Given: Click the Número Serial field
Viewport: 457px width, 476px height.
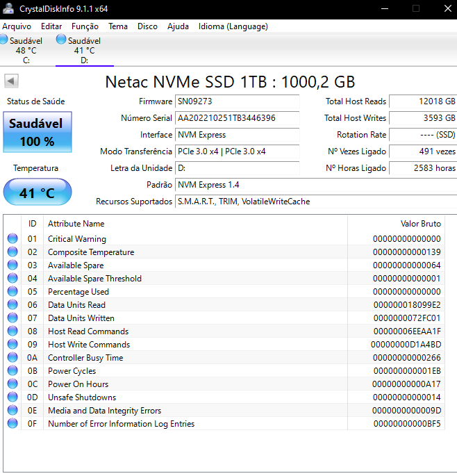Looking at the screenshot, I should (238, 118).
